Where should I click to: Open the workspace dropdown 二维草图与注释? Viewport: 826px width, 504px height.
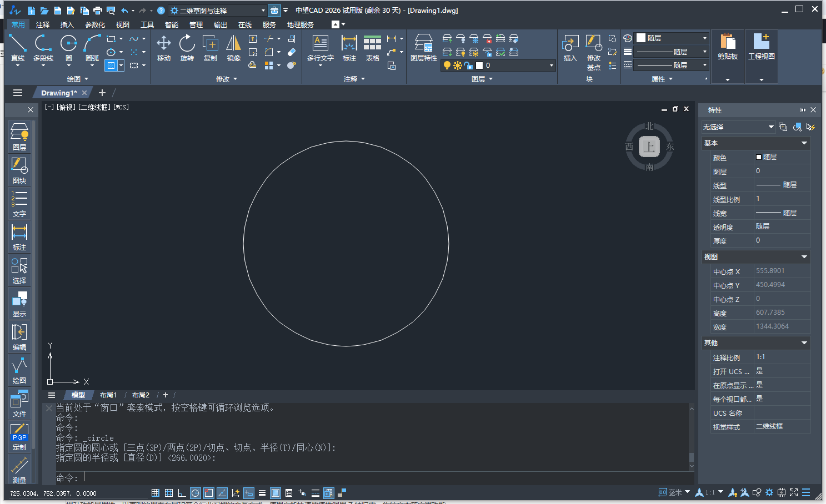pyautogui.click(x=218, y=11)
